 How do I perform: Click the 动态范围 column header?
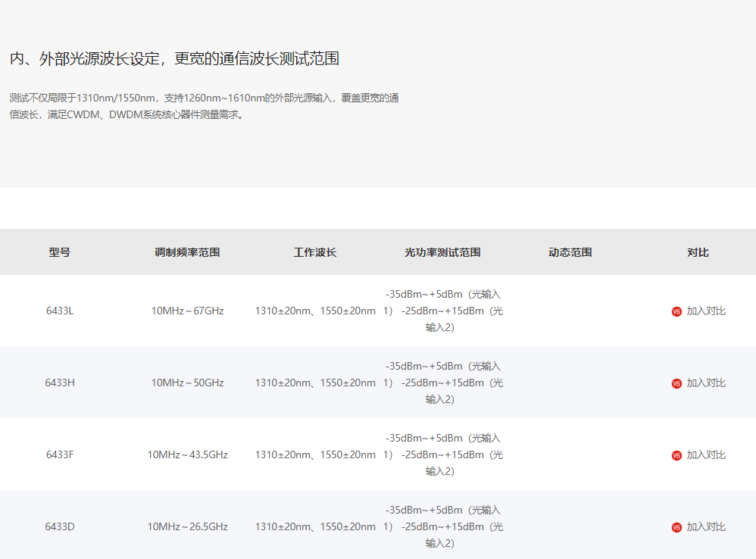570,252
